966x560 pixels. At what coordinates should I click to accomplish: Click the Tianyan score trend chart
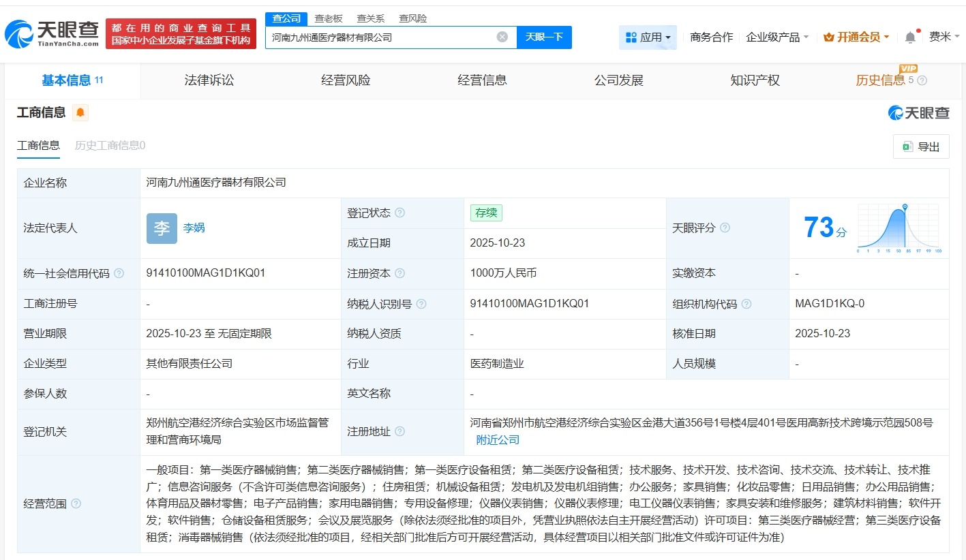click(x=899, y=228)
